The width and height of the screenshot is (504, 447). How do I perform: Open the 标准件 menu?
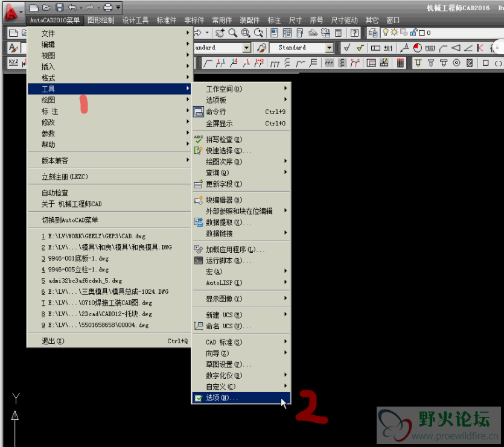[x=167, y=21]
